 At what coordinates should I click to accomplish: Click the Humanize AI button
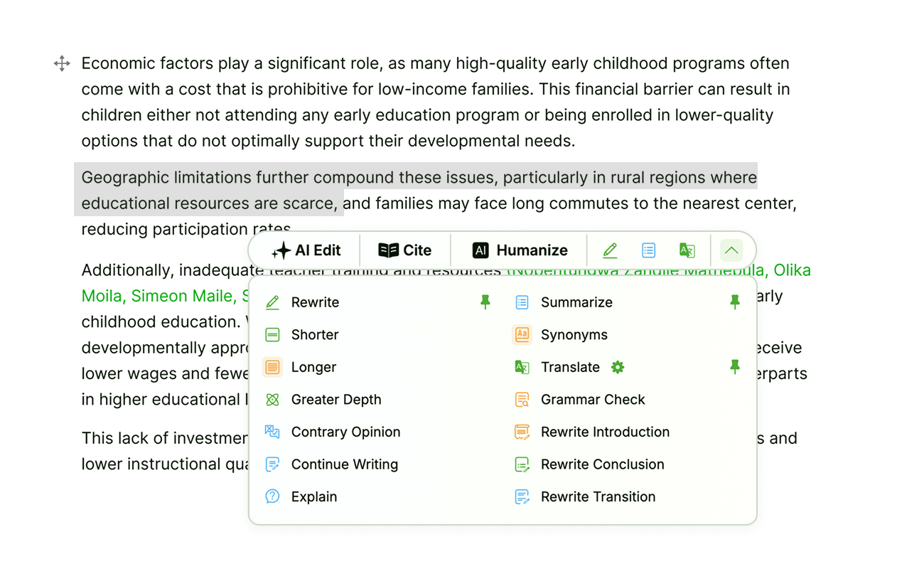point(520,250)
